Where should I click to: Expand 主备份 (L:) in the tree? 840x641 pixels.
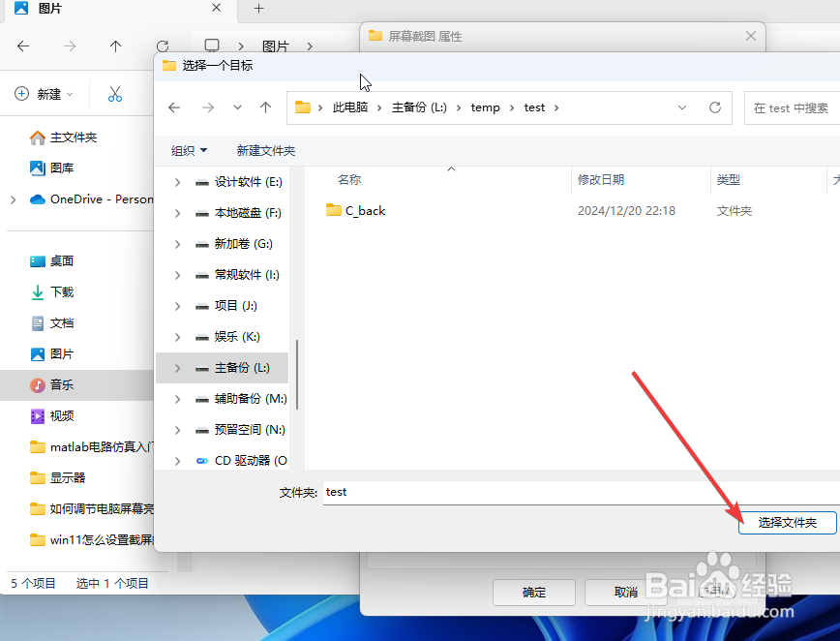click(176, 367)
